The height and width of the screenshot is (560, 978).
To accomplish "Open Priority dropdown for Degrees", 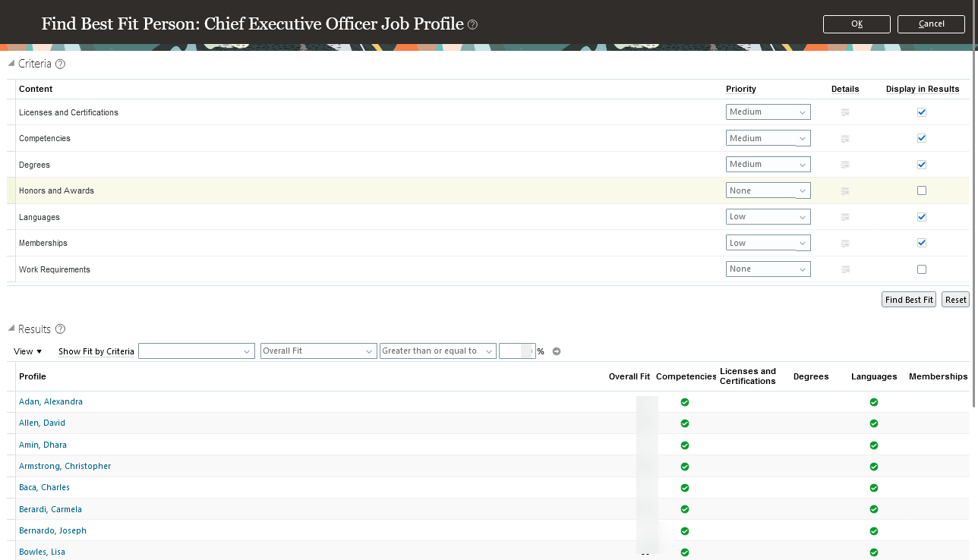I will coord(768,165).
